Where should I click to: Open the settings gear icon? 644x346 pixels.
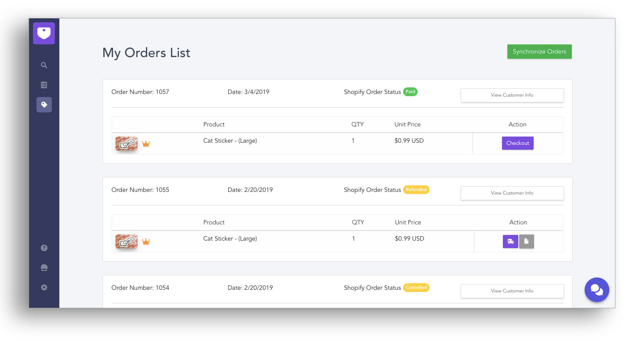44,288
